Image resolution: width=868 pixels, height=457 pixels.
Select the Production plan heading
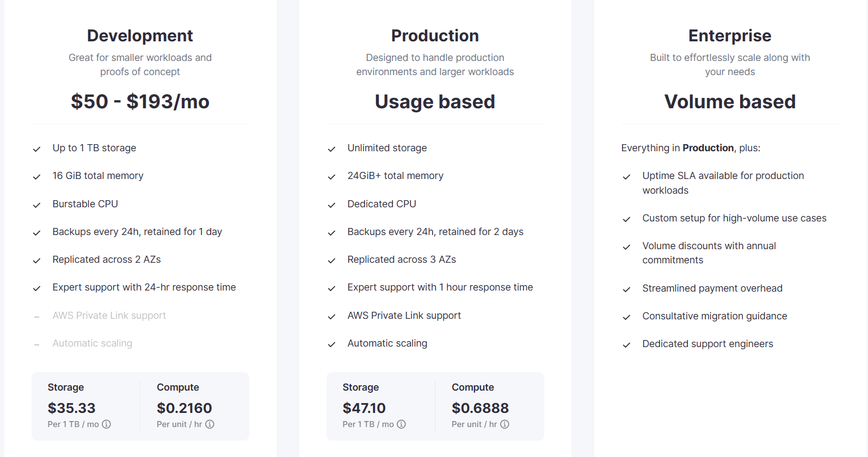click(435, 36)
